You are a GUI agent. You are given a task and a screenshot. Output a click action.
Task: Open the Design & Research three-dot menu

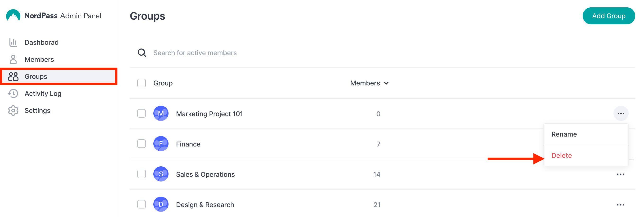[x=621, y=204]
